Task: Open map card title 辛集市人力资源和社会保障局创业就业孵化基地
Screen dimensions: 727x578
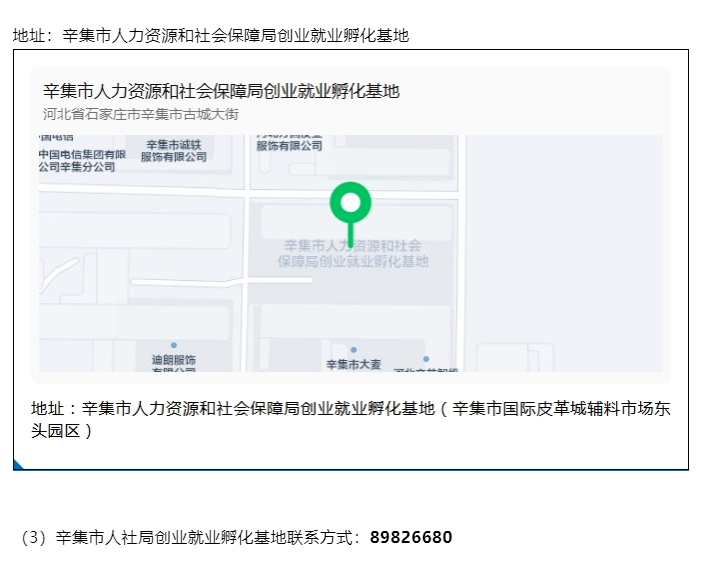Action: pos(221,91)
